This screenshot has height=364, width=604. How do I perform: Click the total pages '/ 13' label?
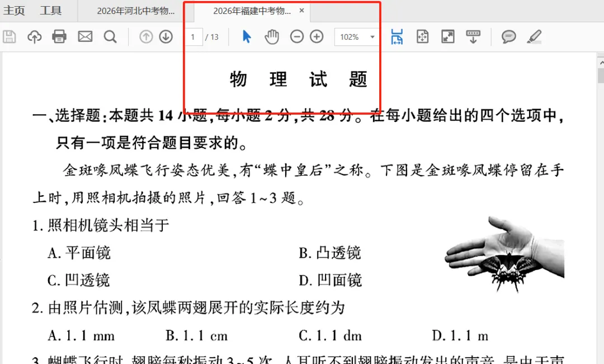212,37
